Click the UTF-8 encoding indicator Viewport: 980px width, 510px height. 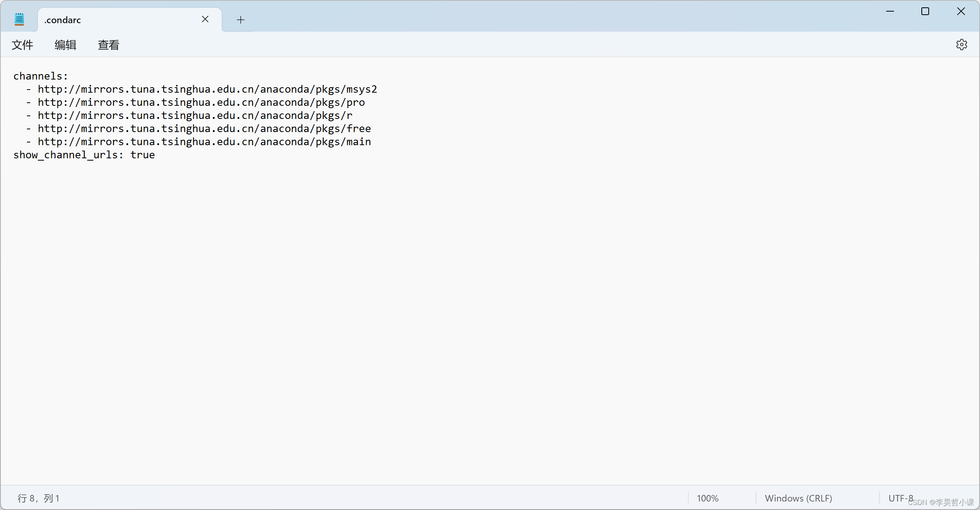pos(900,498)
